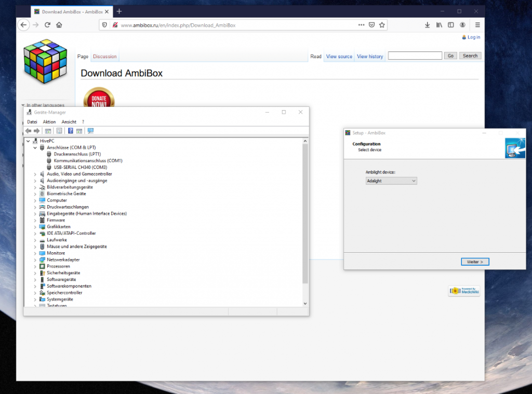Scan for hardware changes monitor icon
Viewport: 532px width, 394px height.
coord(90,131)
